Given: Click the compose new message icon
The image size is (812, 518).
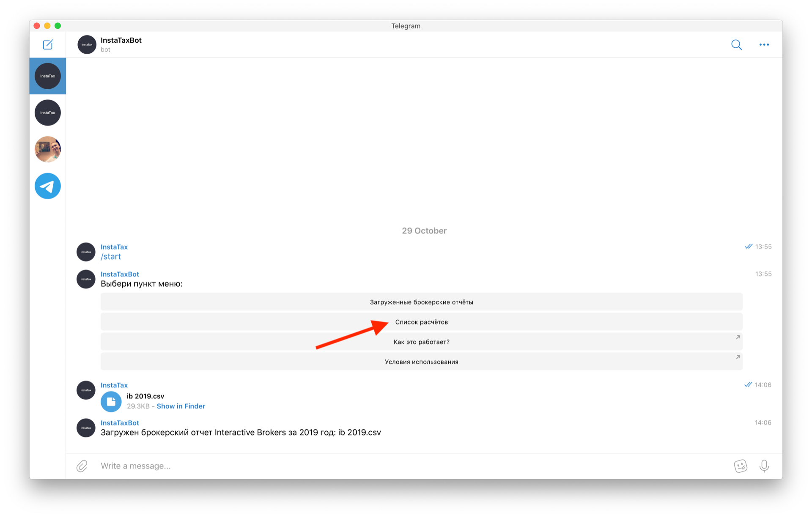Looking at the screenshot, I should tap(48, 44).
